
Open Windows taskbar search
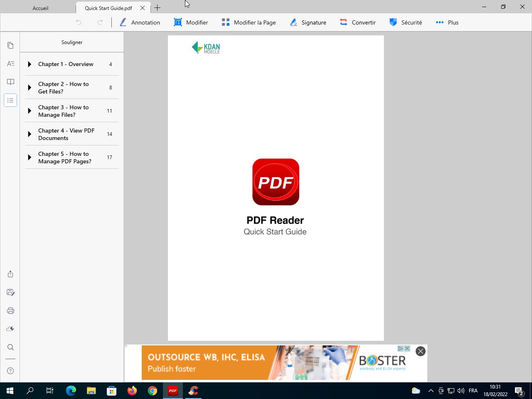pos(30,391)
